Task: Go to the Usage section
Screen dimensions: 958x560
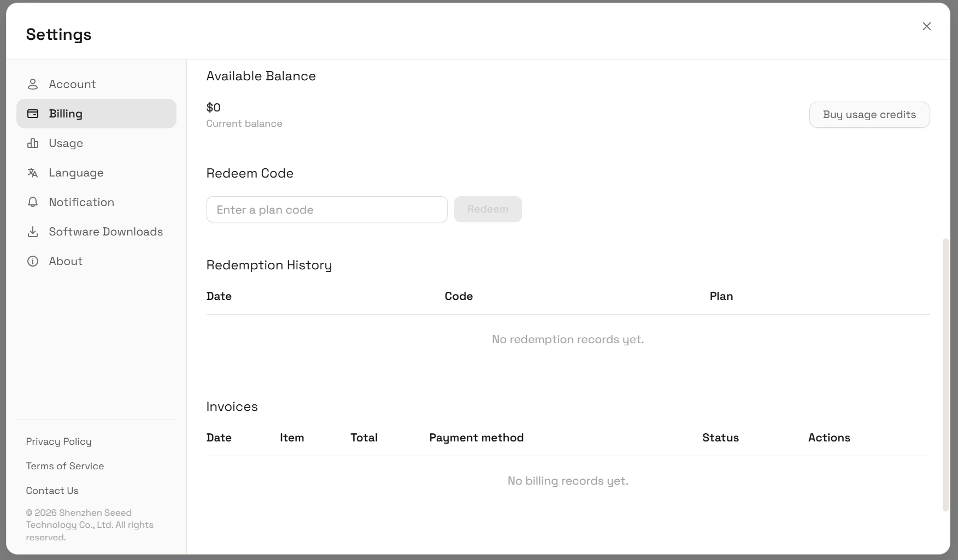Action: [96, 143]
